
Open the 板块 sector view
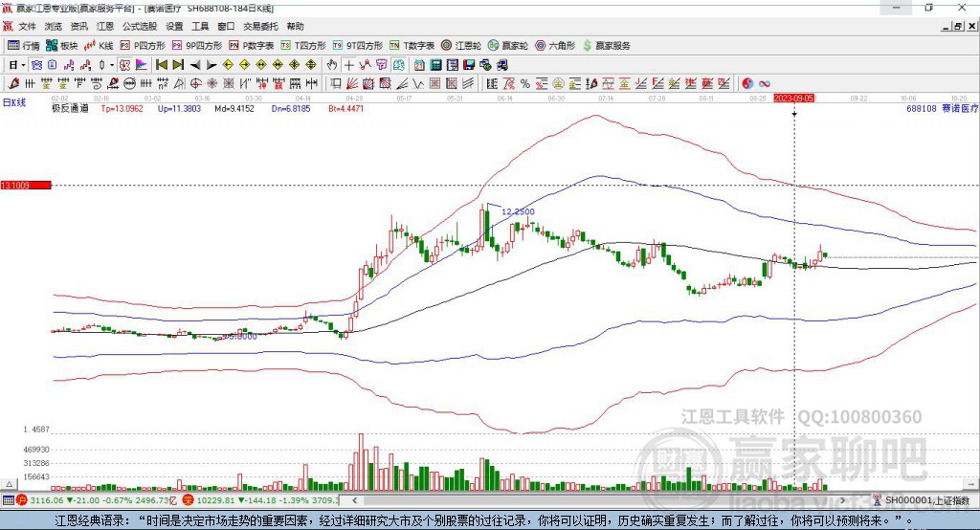pos(62,46)
